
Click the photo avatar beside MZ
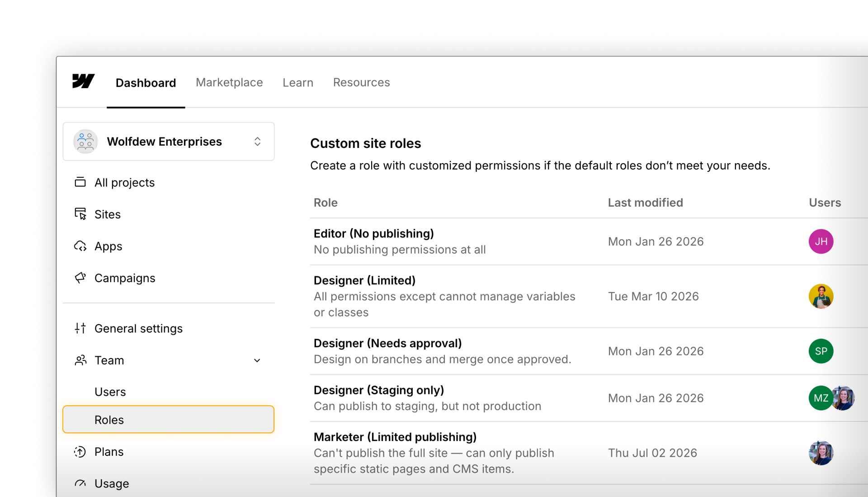pyautogui.click(x=844, y=398)
